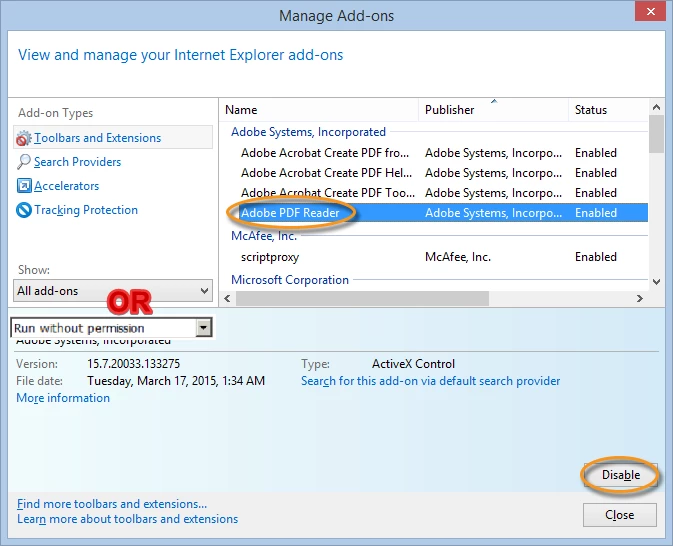The image size is (673, 546).
Task: Click the Microsoft Corporation group header
Action: click(290, 280)
